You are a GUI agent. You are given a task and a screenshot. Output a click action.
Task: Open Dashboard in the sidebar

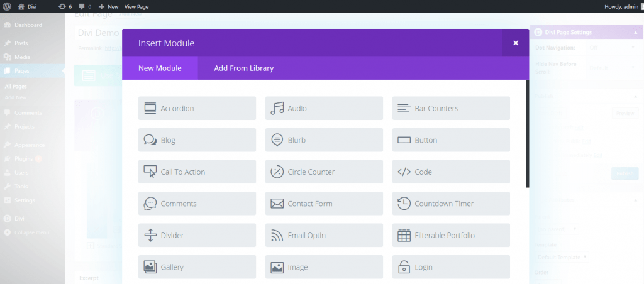tap(32, 25)
